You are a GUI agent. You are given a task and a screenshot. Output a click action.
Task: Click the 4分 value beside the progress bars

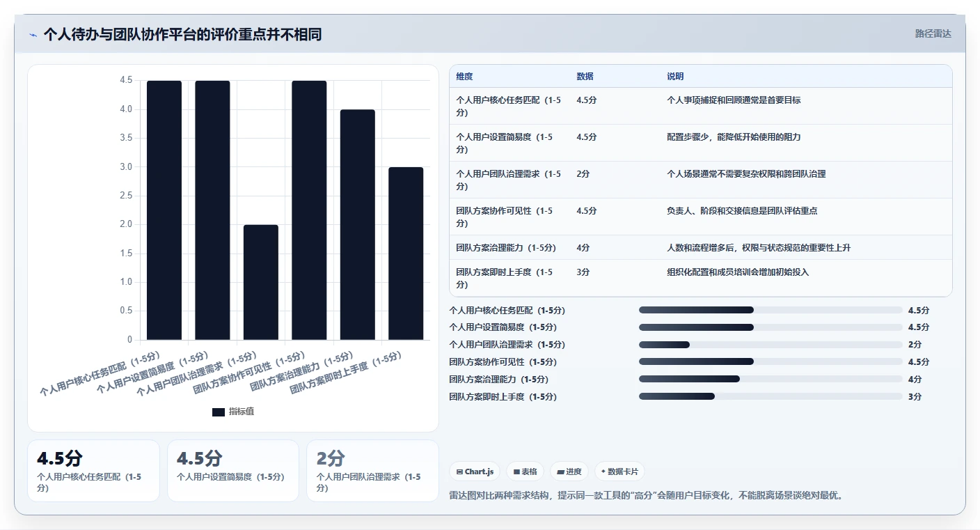pos(915,380)
